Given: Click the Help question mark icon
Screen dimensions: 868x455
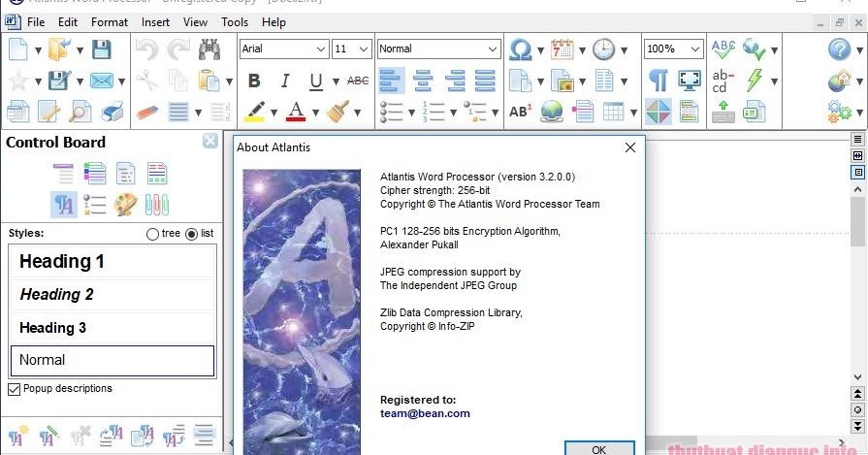Looking at the screenshot, I should [x=839, y=49].
